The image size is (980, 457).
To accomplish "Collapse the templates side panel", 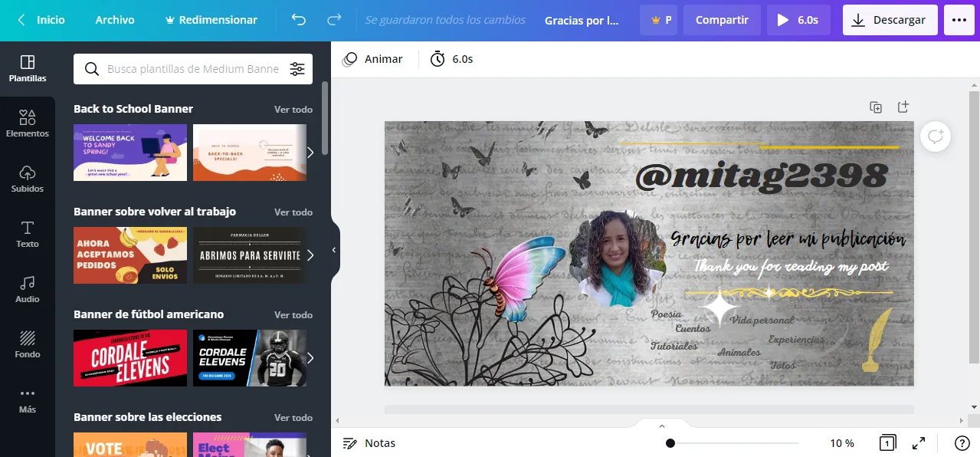I will tap(335, 250).
